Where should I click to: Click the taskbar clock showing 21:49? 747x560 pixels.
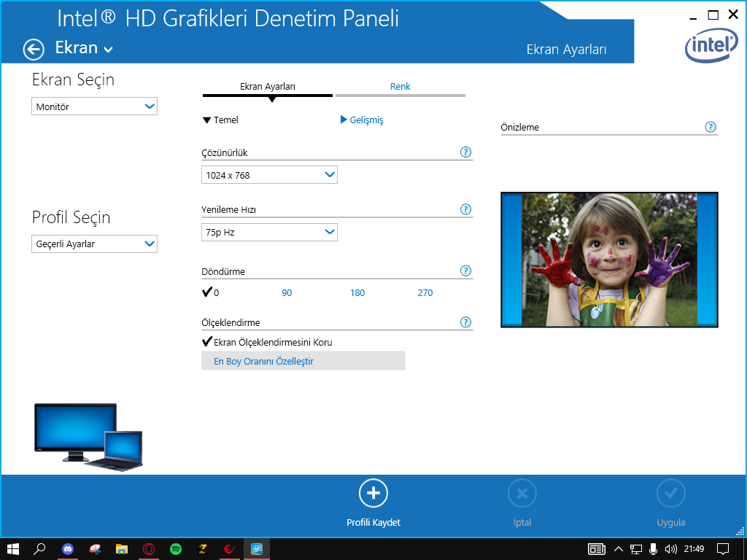pos(694,549)
